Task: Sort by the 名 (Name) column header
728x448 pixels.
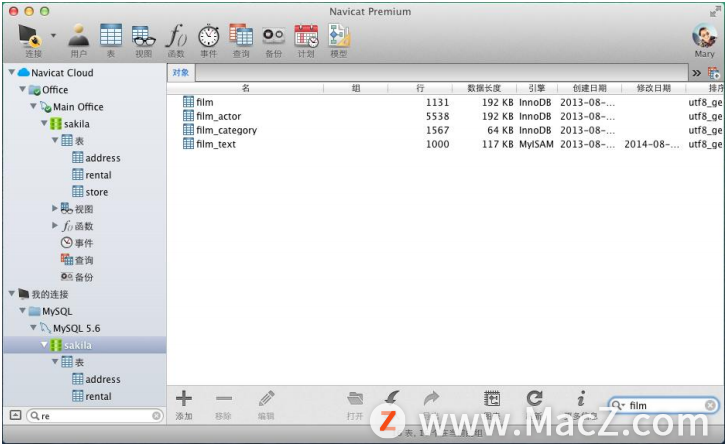Action: click(x=246, y=88)
